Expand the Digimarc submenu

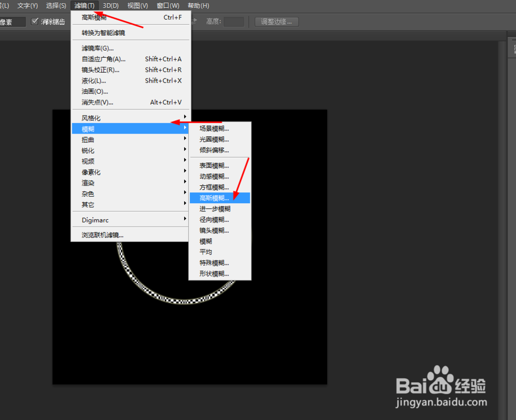pyautogui.click(x=130, y=220)
